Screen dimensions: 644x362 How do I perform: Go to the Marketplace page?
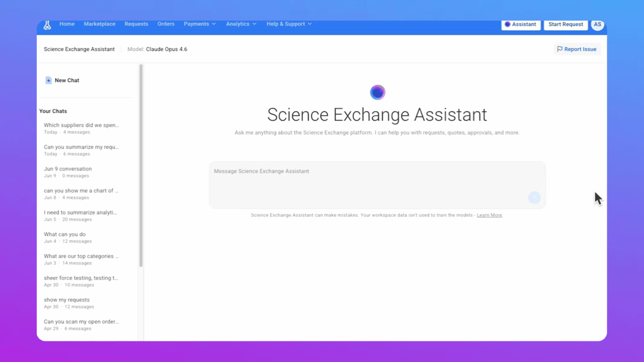click(x=100, y=24)
